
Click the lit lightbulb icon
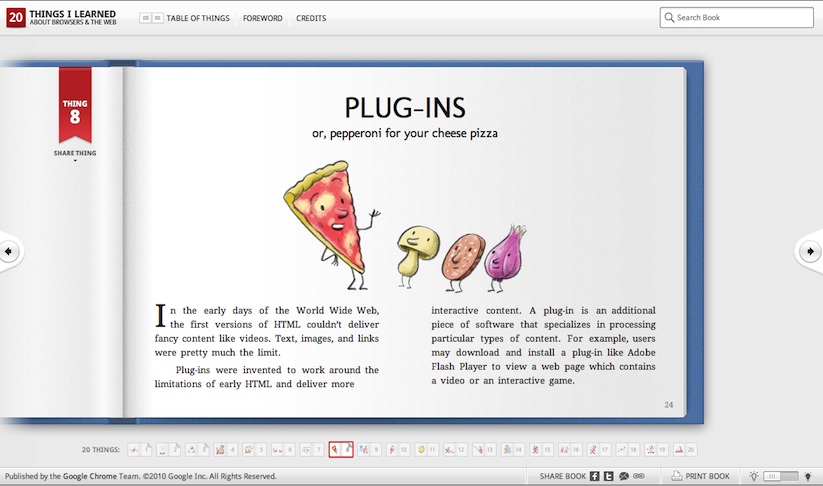pos(754,476)
